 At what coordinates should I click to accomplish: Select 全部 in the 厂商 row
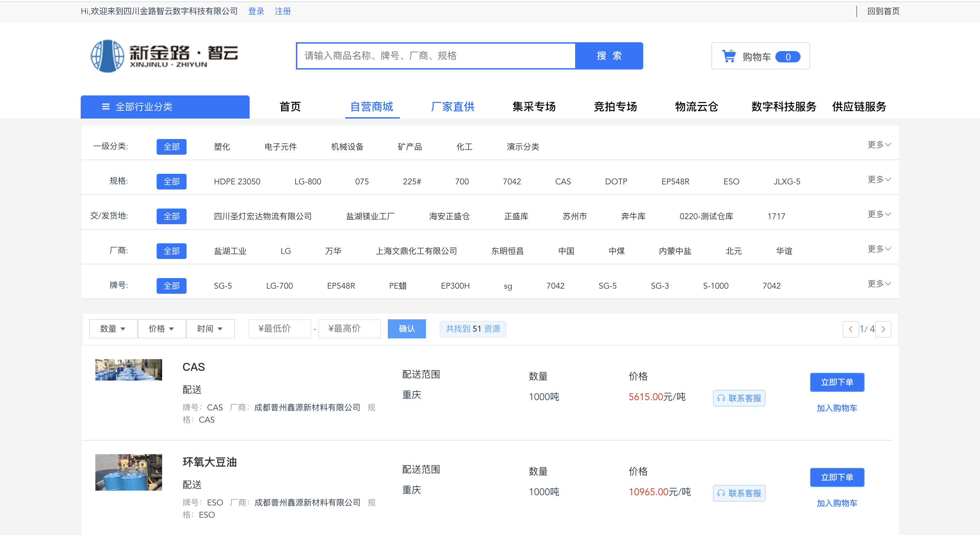tap(172, 251)
